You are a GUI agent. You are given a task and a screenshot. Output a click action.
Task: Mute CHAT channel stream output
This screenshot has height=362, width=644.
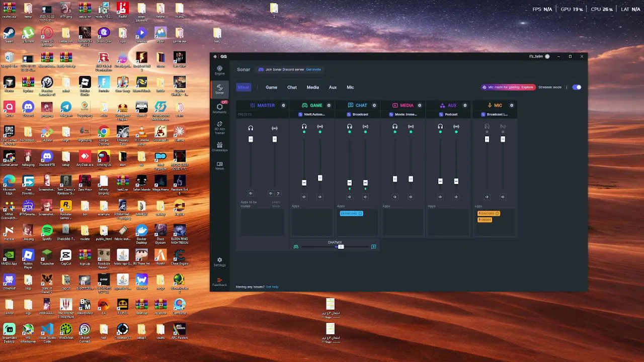365,197
